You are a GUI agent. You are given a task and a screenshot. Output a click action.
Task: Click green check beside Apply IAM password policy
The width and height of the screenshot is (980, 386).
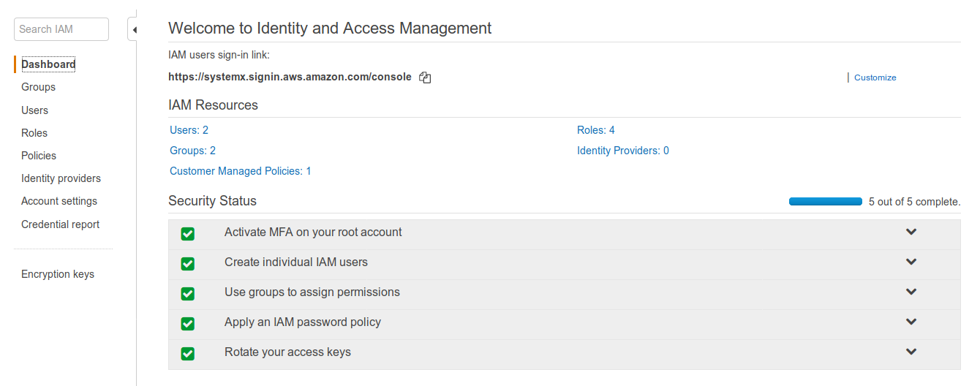pyautogui.click(x=187, y=324)
